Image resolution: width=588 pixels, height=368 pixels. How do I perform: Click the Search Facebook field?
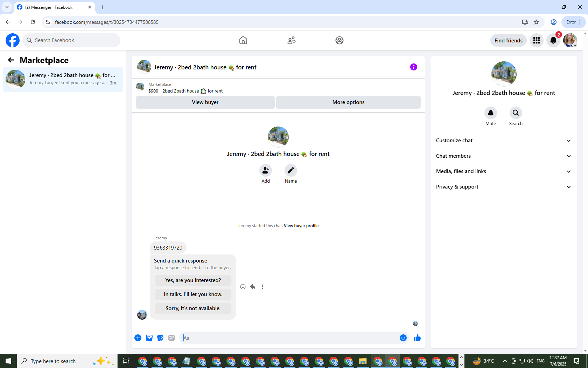point(71,40)
